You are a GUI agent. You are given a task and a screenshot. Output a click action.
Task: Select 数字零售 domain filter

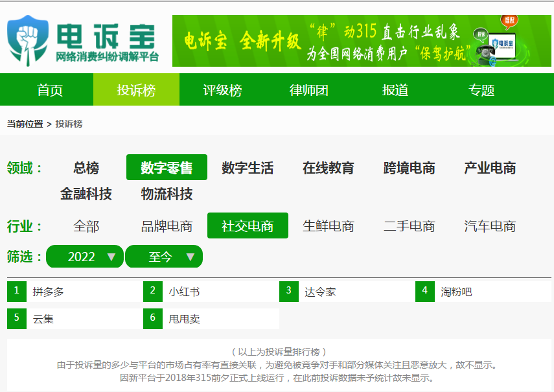pyautogui.click(x=167, y=167)
